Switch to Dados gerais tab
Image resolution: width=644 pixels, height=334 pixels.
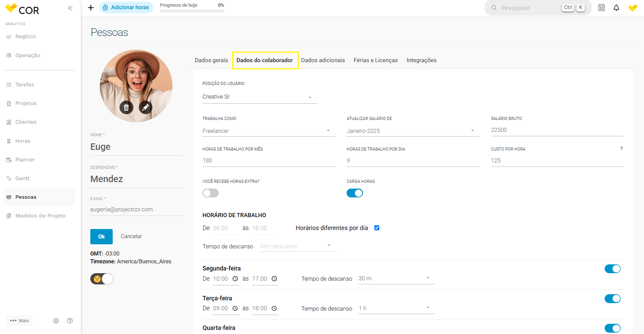click(x=211, y=60)
